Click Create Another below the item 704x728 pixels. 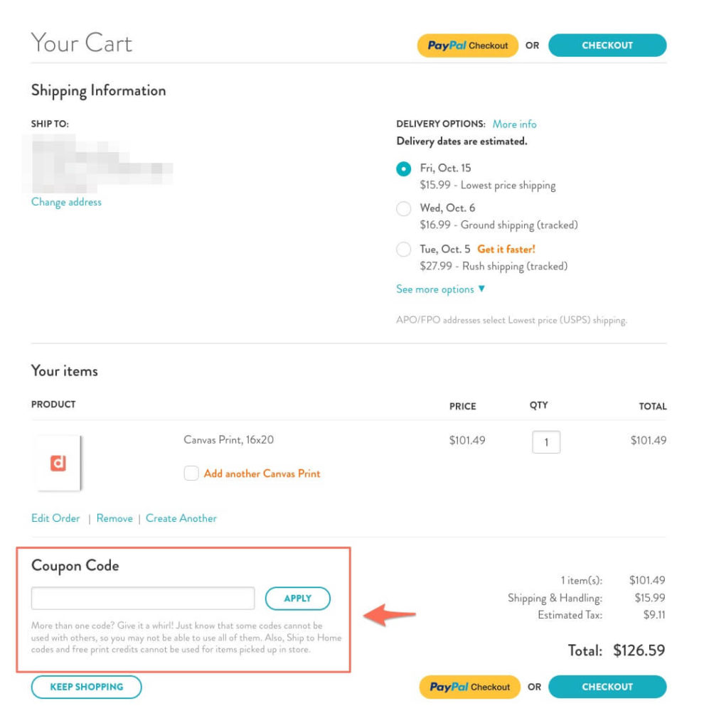point(181,518)
